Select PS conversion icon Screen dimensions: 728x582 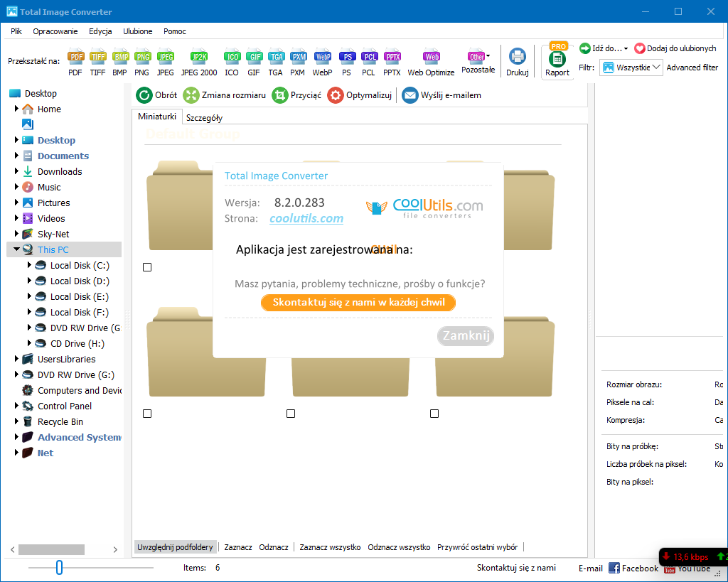[347, 62]
